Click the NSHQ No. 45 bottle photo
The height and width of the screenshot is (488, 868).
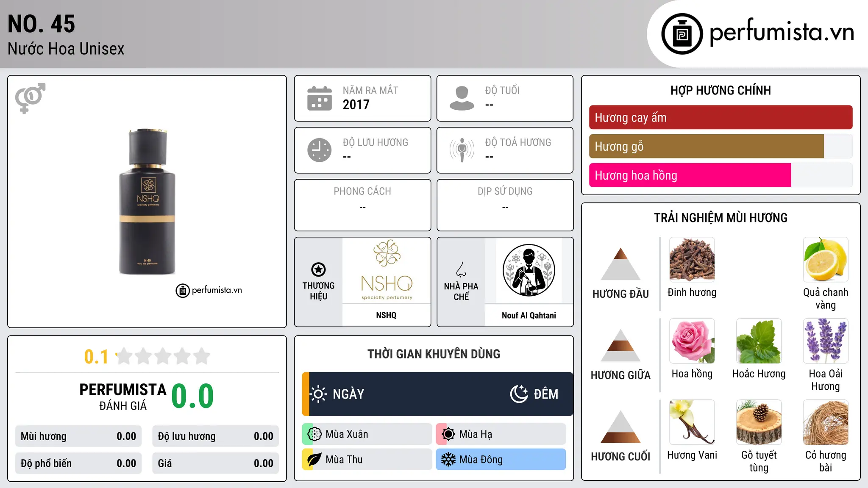[147, 202]
